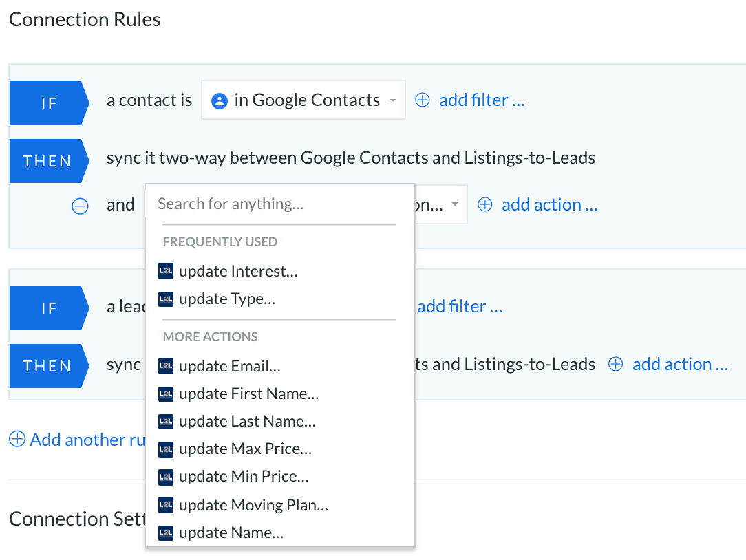Click the minus icon to remove action
Image resolution: width=746 pixels, height=560 pixels.
[80, 206]
